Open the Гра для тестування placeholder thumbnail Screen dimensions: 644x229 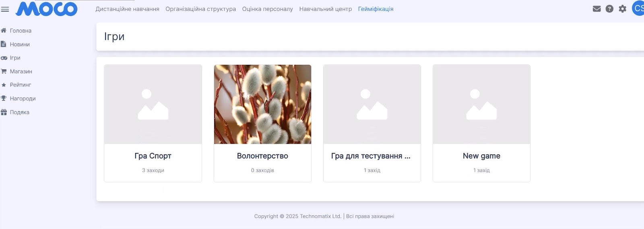[x=372, y=104]
